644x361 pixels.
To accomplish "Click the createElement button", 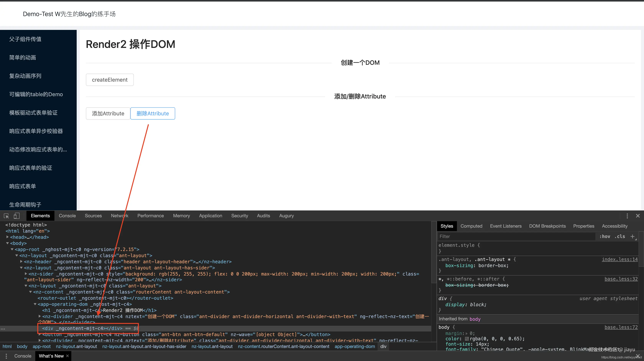I will click(x=109, y=80).
